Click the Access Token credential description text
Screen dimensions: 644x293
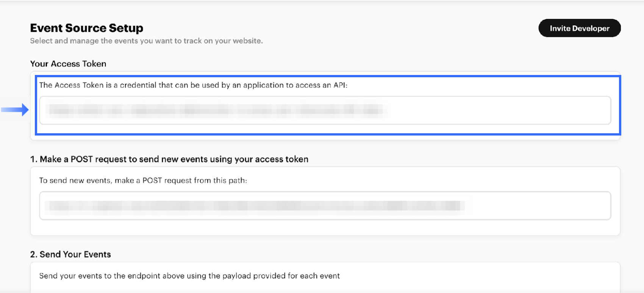click(193, 85)
